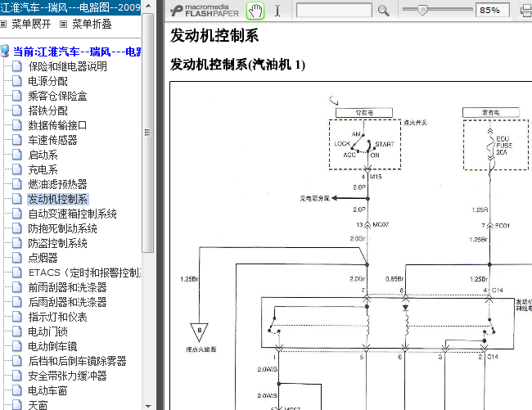The width and height of the screenshot is (532, 410).
Task: Open 车速传感器 page
Action: click(53, 140)
